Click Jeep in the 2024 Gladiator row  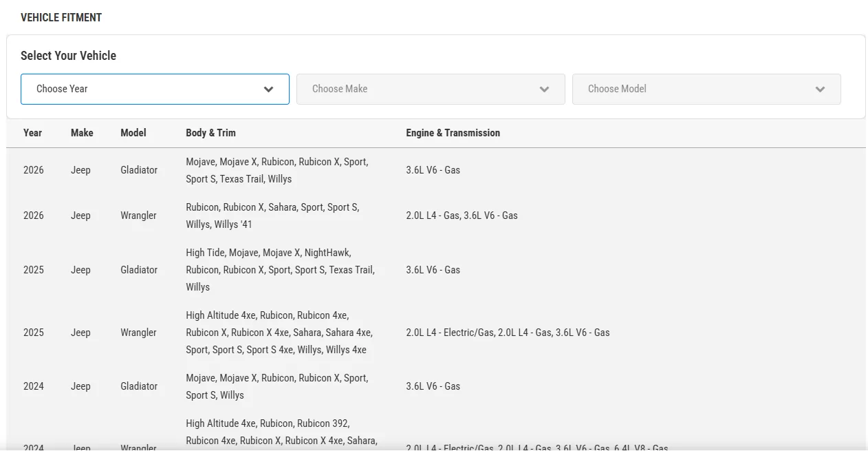click(x=80, y=386)
